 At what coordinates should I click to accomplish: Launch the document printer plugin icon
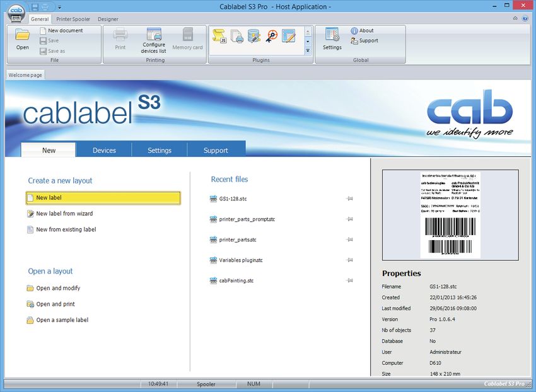(x=236, y=36)
